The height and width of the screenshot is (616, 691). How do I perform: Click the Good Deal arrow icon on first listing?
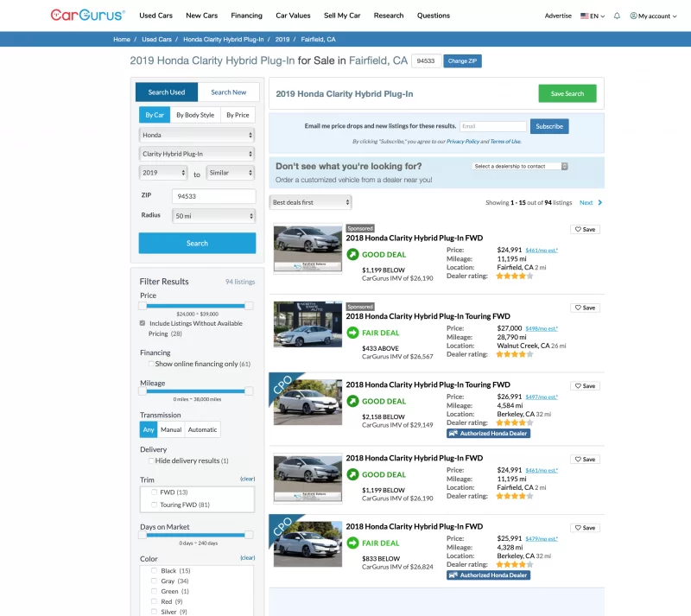[353, 255]
